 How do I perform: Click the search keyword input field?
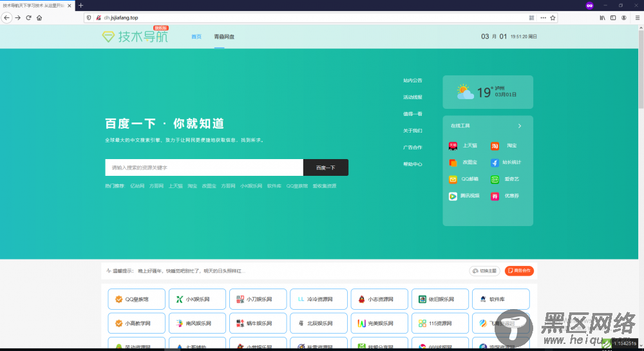204,167
